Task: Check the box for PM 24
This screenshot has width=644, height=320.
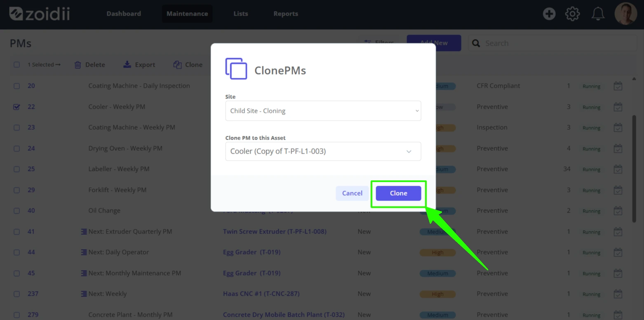Action: tap(16, 148)
